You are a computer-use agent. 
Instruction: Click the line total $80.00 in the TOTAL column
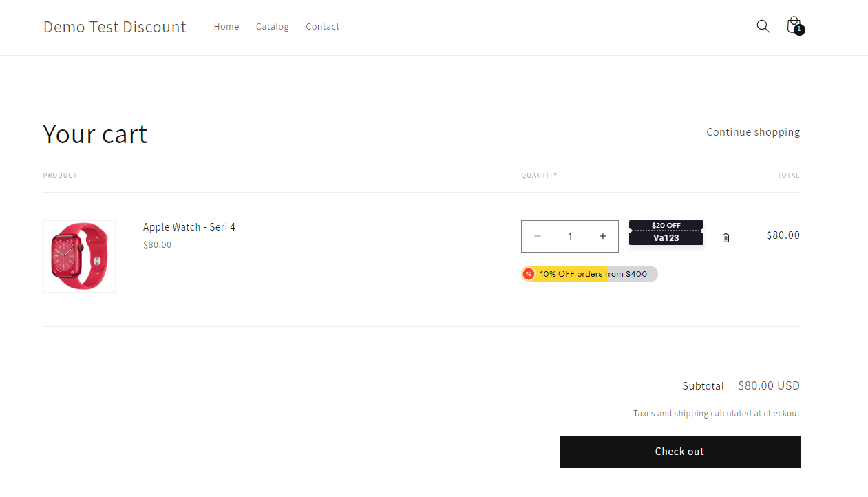point(783,235)
